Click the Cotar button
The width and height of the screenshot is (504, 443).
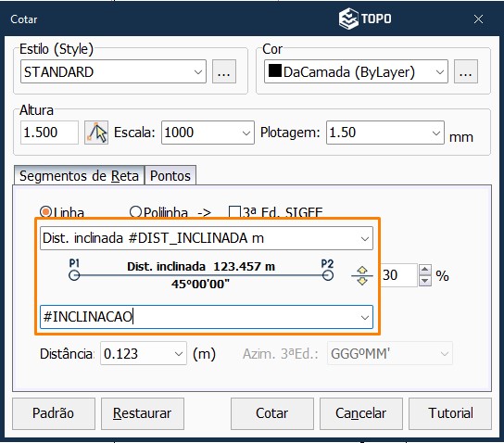pos(272,413)
